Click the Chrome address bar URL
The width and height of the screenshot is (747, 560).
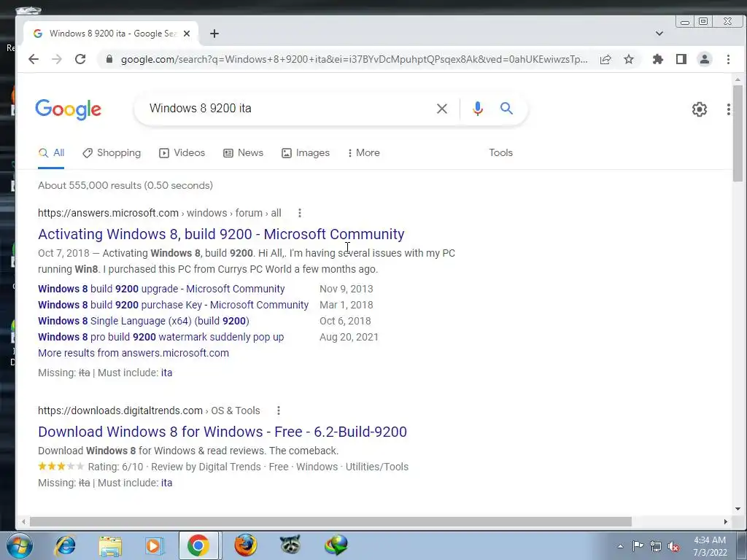coord(354,60)
